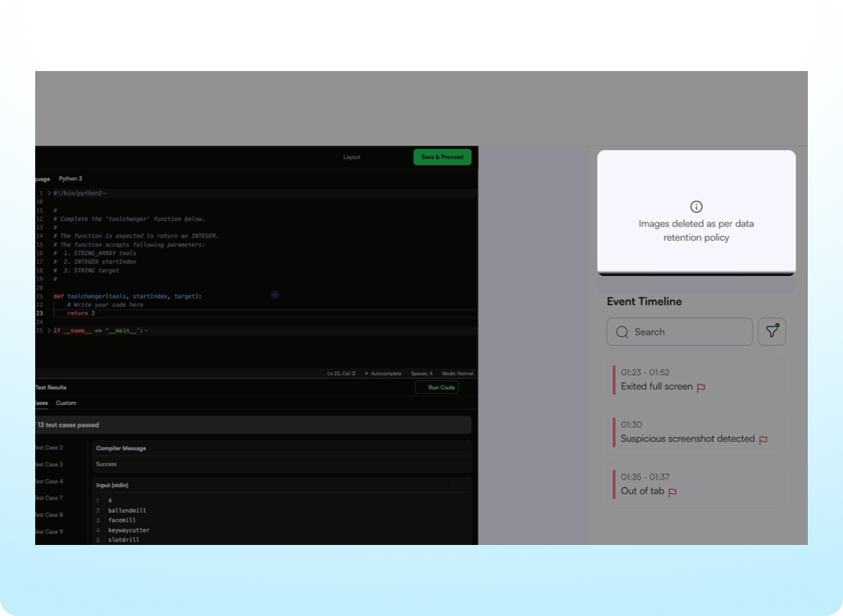Select Test Case 2
Screen dimensions: 843x616
coord(49,448)
